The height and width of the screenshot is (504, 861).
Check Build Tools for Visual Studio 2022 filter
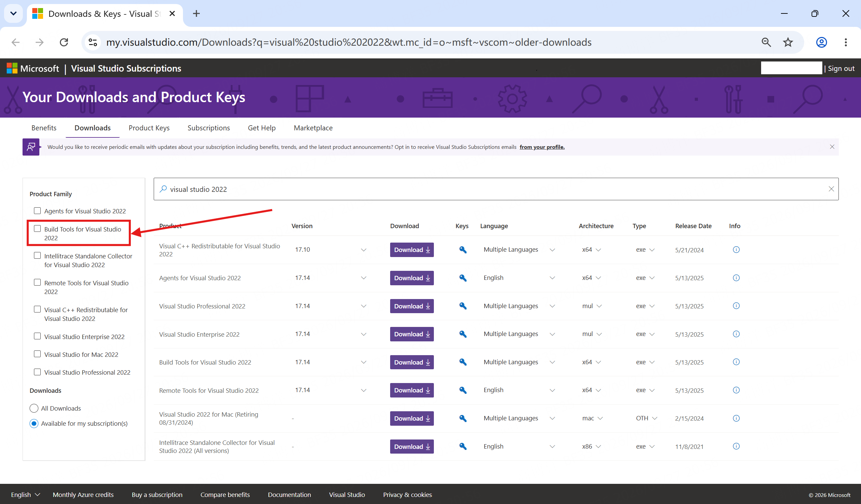click(x=37, y=228)
